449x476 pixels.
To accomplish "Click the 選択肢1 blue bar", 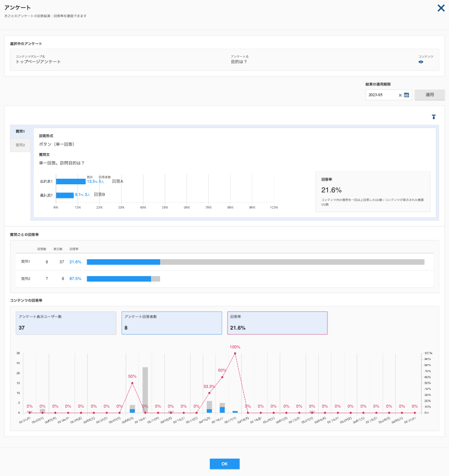I will 71,181.
